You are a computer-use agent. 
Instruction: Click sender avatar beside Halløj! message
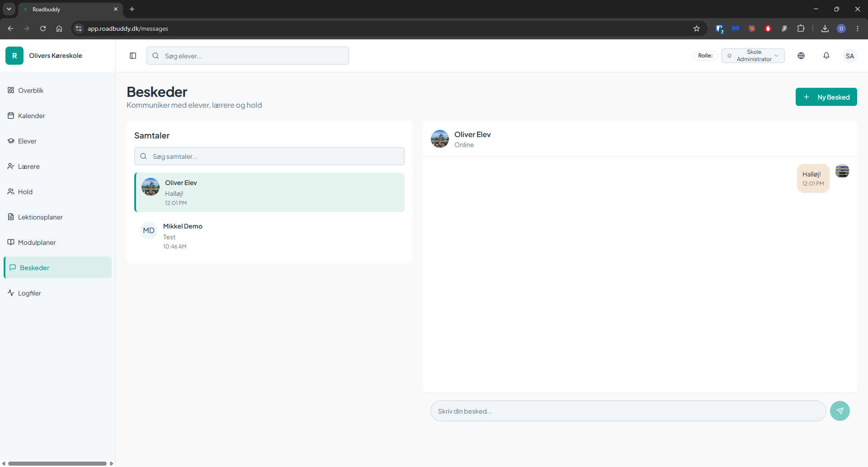pyautogui.click(x=842, y=171)
